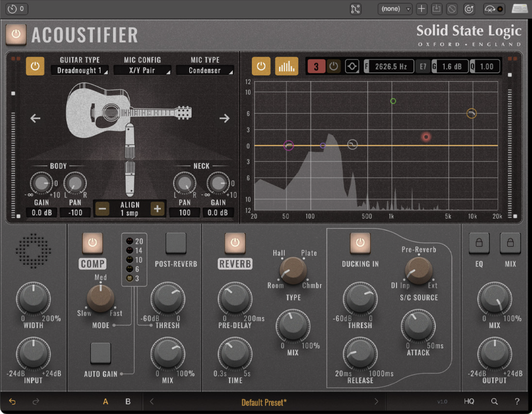Toggle the main Acoustifier plugin power button
The image size is (532, 414).
pyautogui.click(x=16, y=34)
